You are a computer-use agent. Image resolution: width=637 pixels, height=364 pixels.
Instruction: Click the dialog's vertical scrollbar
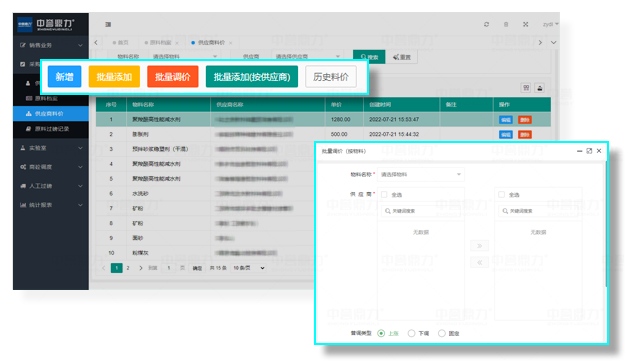[x=605, y=223]
